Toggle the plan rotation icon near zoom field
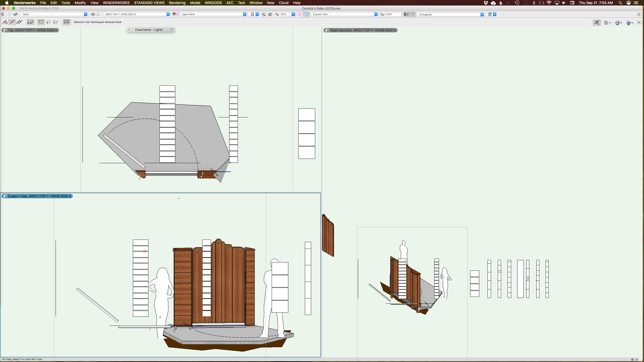Screen dimensions: 644x362 299,14
